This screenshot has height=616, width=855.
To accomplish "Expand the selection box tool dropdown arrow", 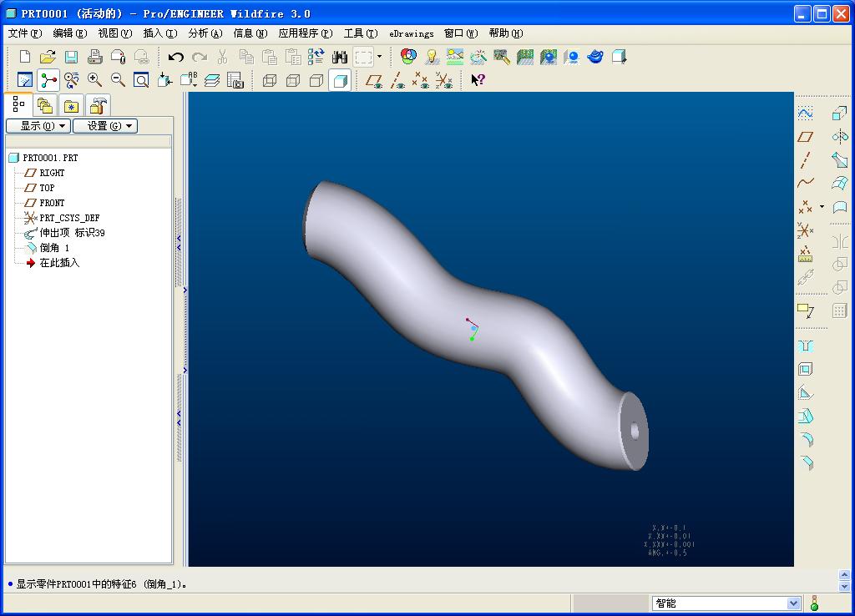I will pyautogui.click(x=380, y=56).
